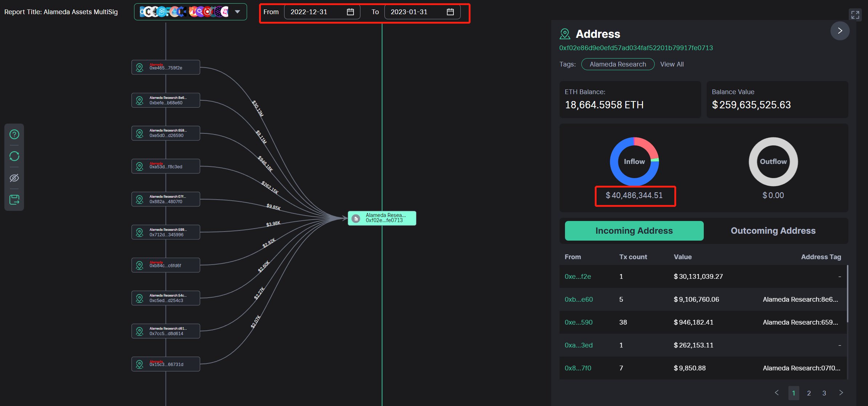Click the $262.15K edge label

pyautogui.click(x=270, y=187)
